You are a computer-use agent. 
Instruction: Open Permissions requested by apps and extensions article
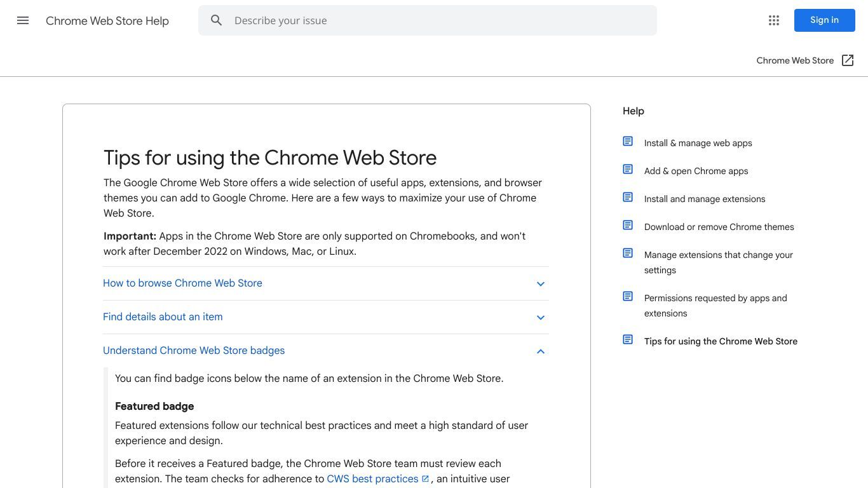[x=715, y=306]
